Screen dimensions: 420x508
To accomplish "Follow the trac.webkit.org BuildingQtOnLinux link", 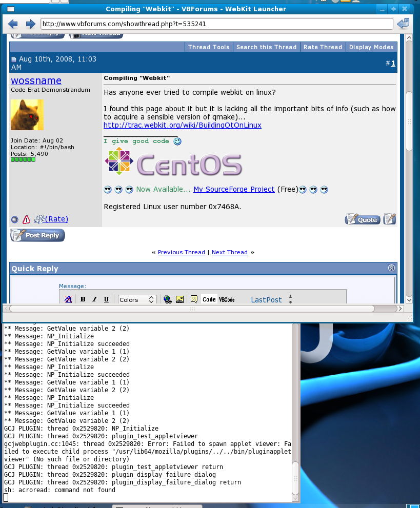I will tap(183, 125).
